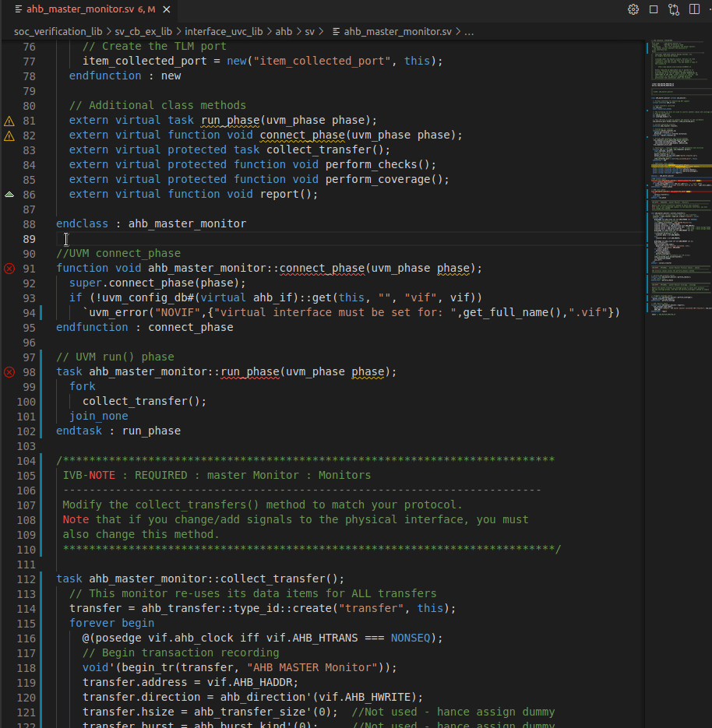Click the interface_uvc_lib breadcrumb link
Screen dimensions: 712x728
223,31
